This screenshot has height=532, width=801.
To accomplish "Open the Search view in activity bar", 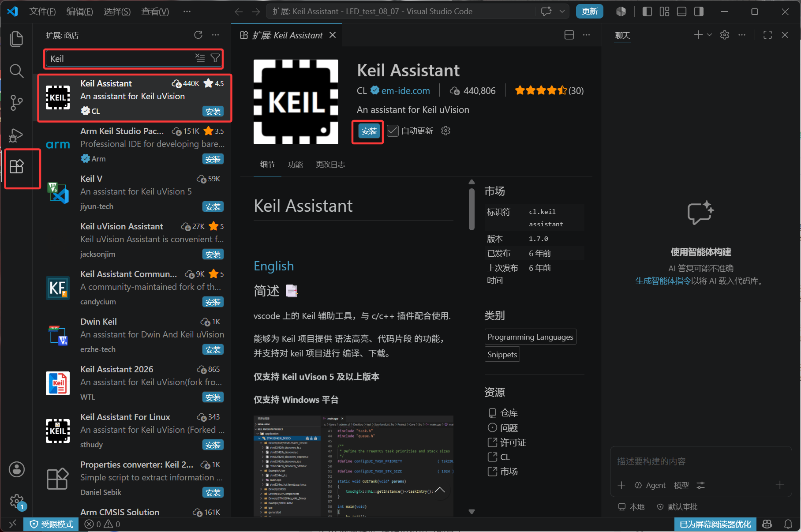I will pyautogui.click(x=16, y=71).
